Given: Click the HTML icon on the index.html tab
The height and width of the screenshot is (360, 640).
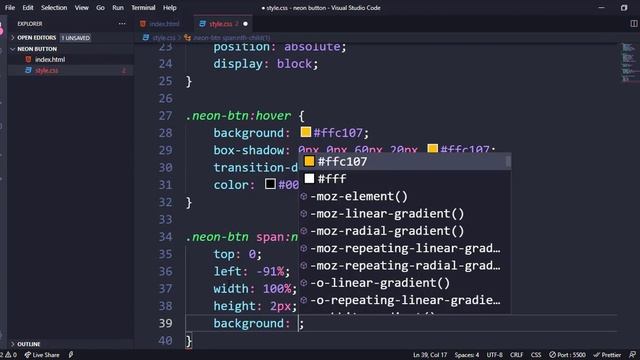Looking at the screenshot, I should click(x=143, y=24).
